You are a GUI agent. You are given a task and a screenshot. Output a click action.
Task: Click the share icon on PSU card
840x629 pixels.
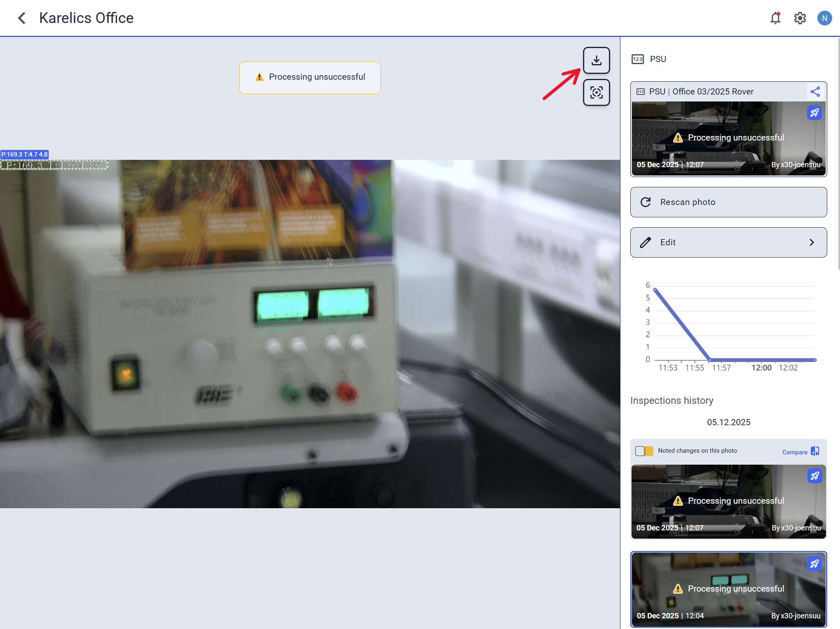815,92
